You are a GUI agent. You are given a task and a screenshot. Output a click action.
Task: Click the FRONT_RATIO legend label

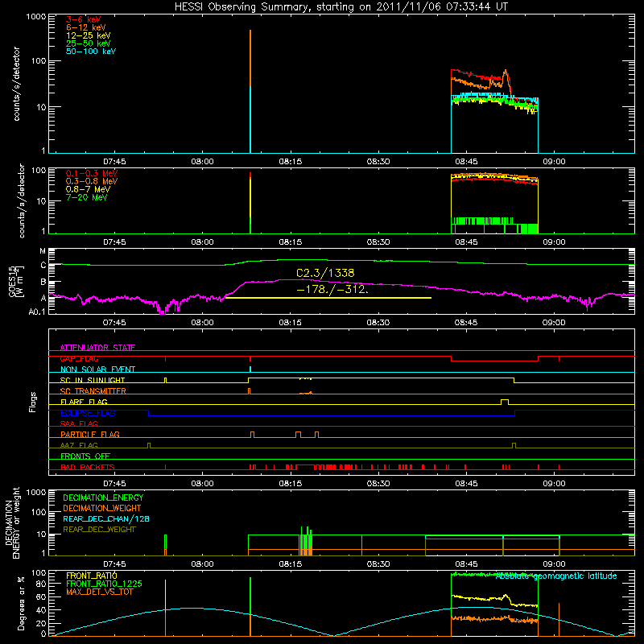(x=92, y=576)
